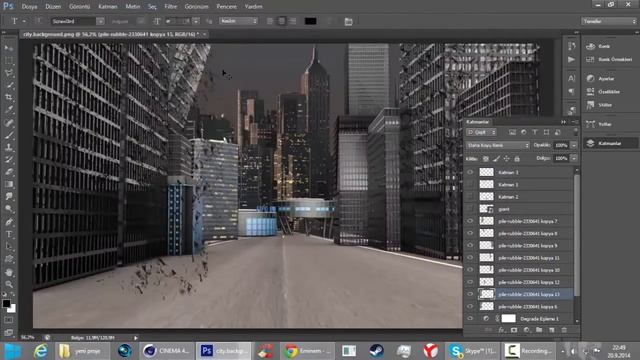
Task: Hide the topmost Katman 3 layer
Action: pos(470,172)
